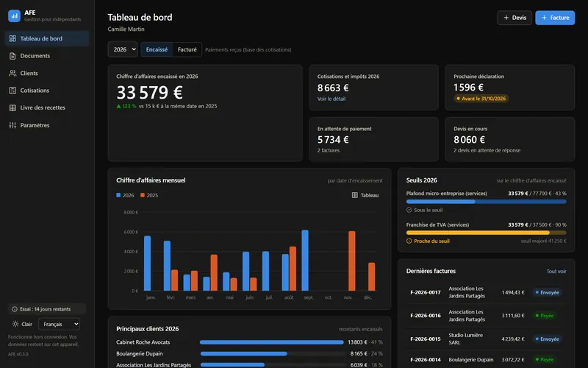The width and height of the screenshot is (588, 368).
Task: Click the Clients people icon in sidebar
Action: click(x=12, y=73)
